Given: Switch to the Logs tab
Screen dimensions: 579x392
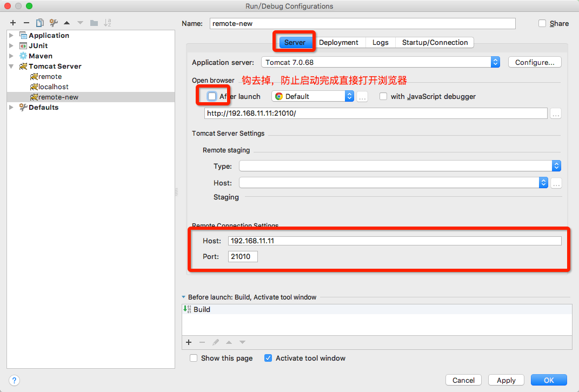Looking at the screenshot, I should [x=381, y=43].
